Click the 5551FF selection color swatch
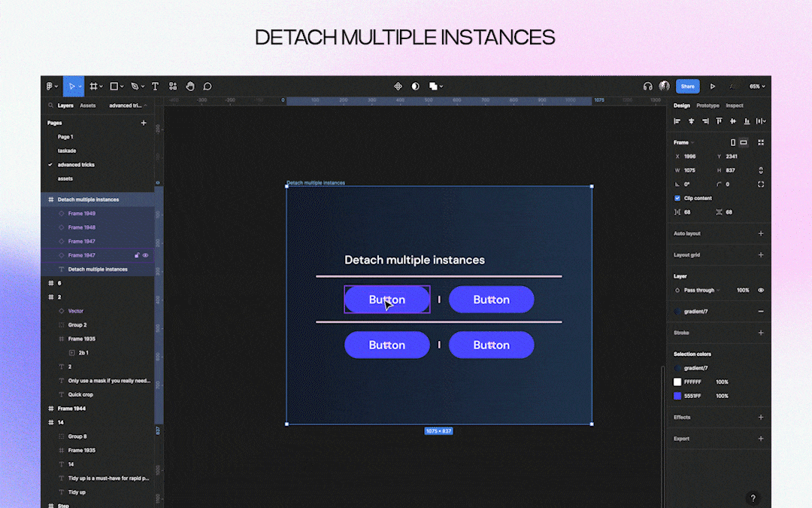 click(677, 396)
